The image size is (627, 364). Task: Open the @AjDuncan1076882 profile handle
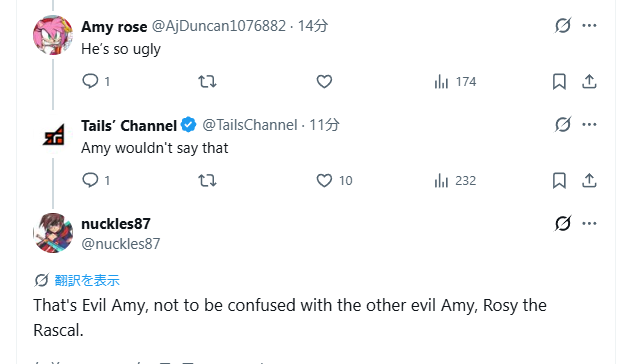pyautogui.click(x=219, y=26)
